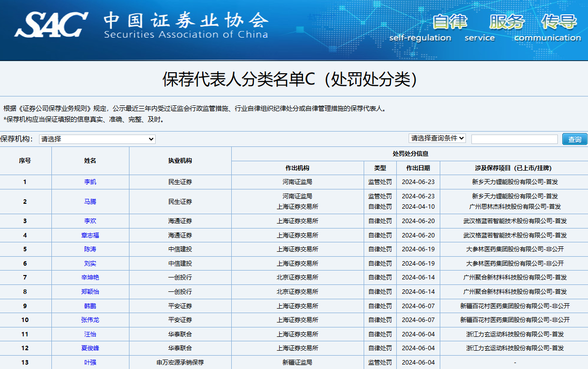Open the 传导 communication menu
588x369 pixels.
[559, 22]
